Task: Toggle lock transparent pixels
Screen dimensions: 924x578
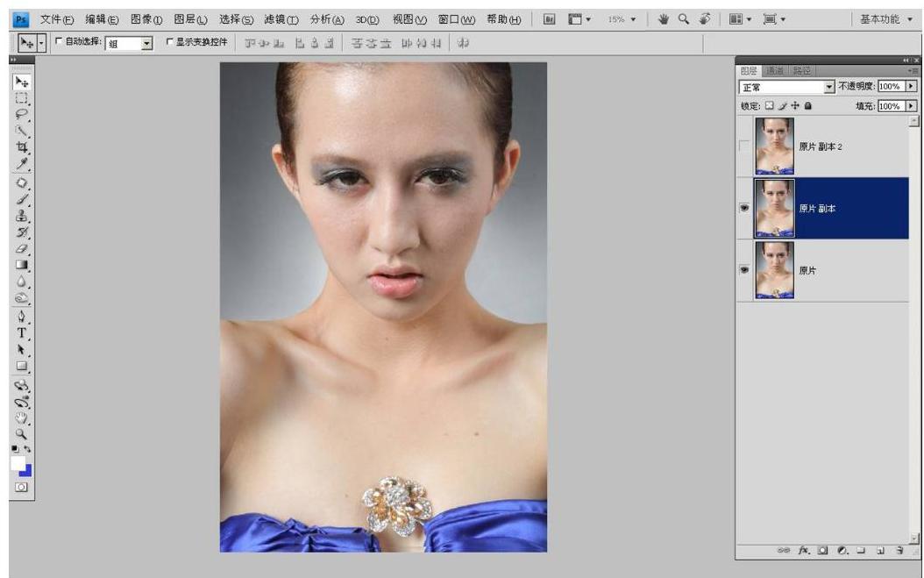Action: (x=769, y=105)
